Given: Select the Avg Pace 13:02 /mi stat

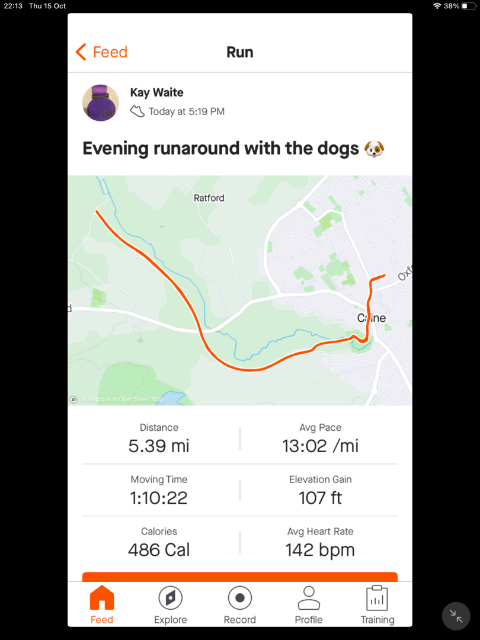Looking at the screenshot, I should 320,438.
